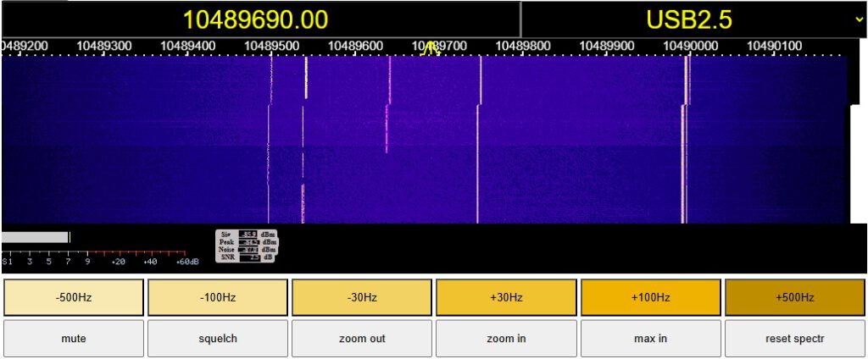Screen dimensions: 868x359
Task: Click the S-meter signal strength bar
Action: coord(36,237)
